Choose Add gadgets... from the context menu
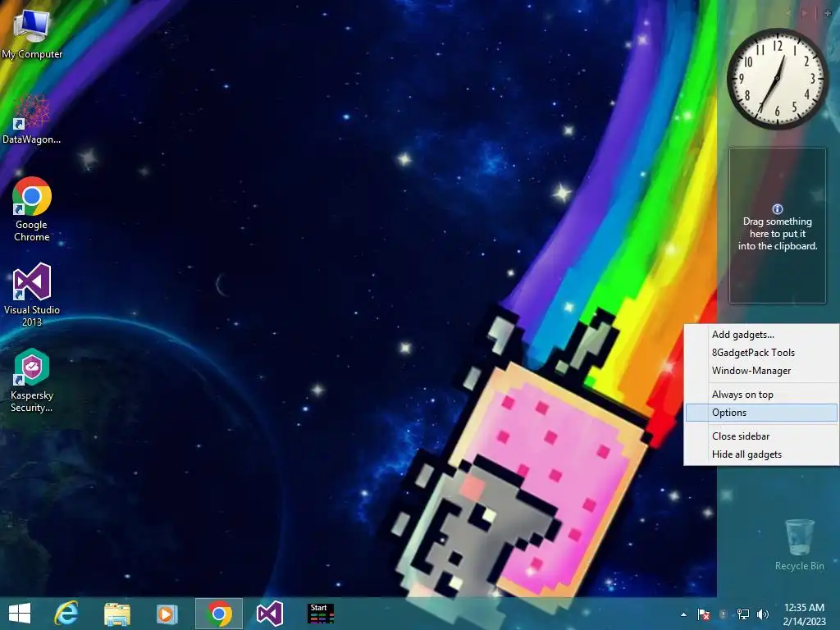The width and height of the screenshot is (840, 630). 761,335
